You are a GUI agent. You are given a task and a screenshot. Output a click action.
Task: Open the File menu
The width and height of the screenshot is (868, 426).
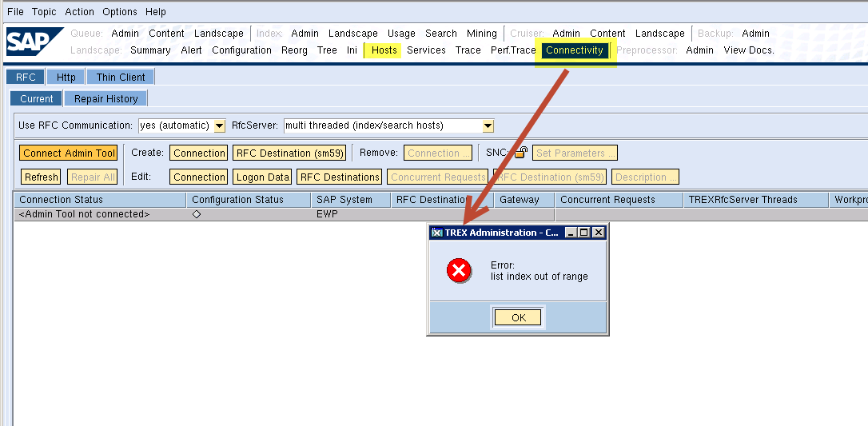click(x=15, y=12)
